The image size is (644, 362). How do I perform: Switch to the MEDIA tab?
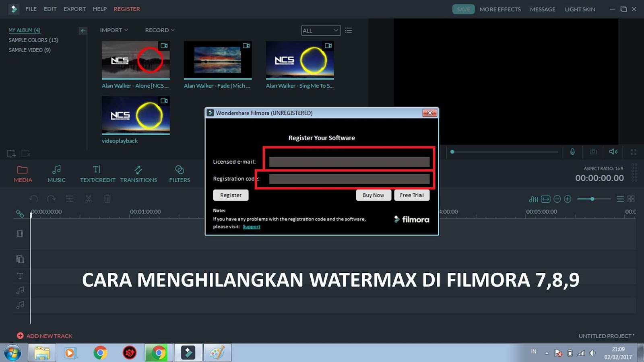pos(23,174)
